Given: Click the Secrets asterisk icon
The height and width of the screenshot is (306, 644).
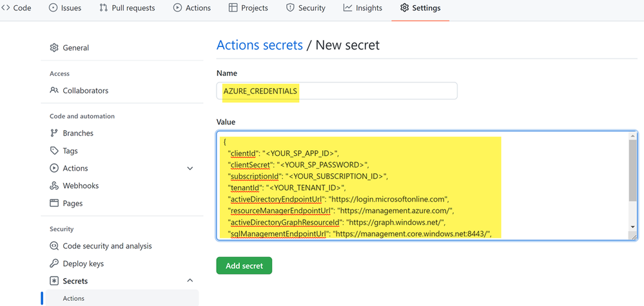Looking at the screenshot, I should coord(54,281).
